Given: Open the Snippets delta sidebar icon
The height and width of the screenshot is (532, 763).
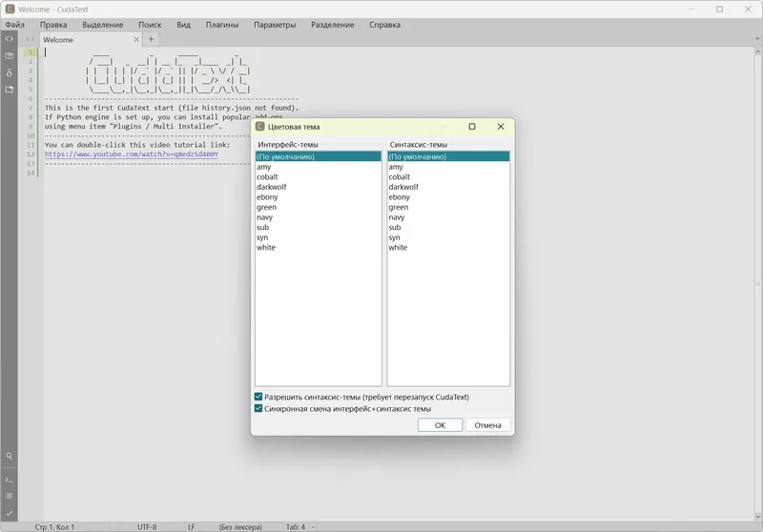Looking at the screenshot, I should tap(10, 73).
